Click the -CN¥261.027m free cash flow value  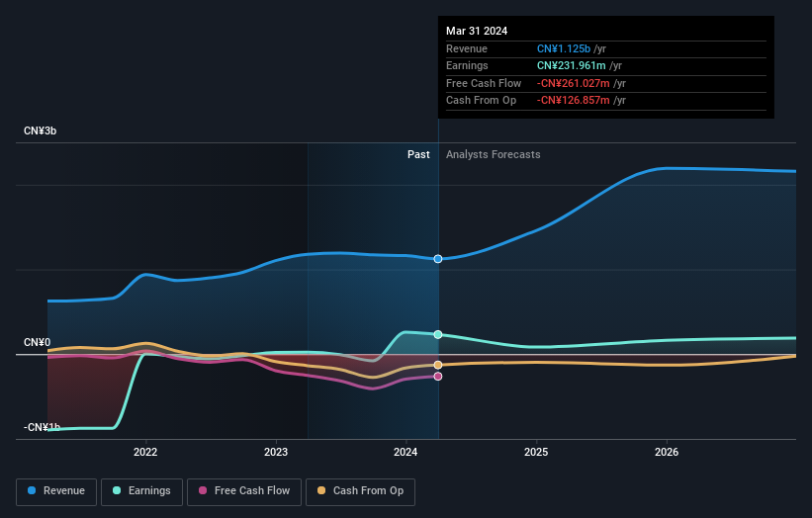click(x=574, y=83)
